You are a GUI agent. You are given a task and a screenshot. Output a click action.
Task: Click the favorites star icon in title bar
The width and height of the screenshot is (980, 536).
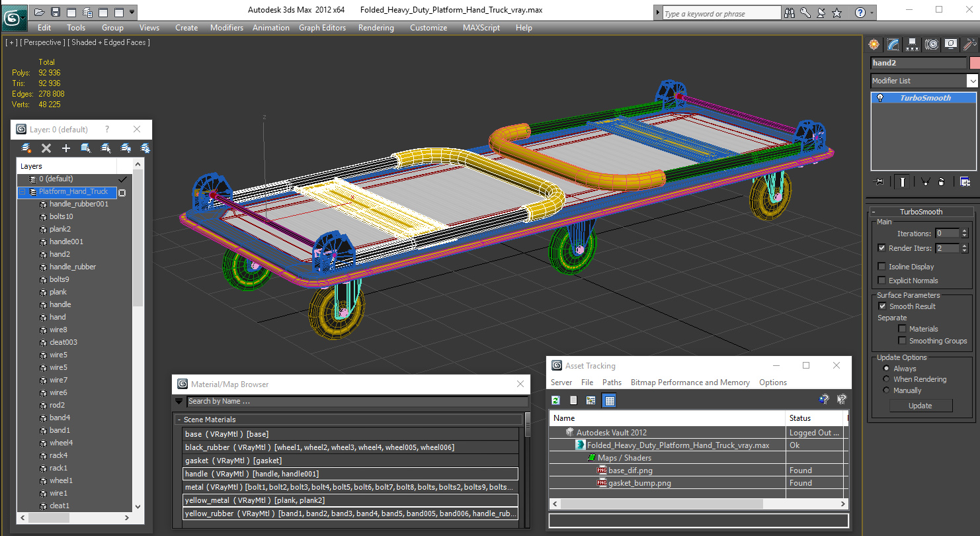(837, 13)
